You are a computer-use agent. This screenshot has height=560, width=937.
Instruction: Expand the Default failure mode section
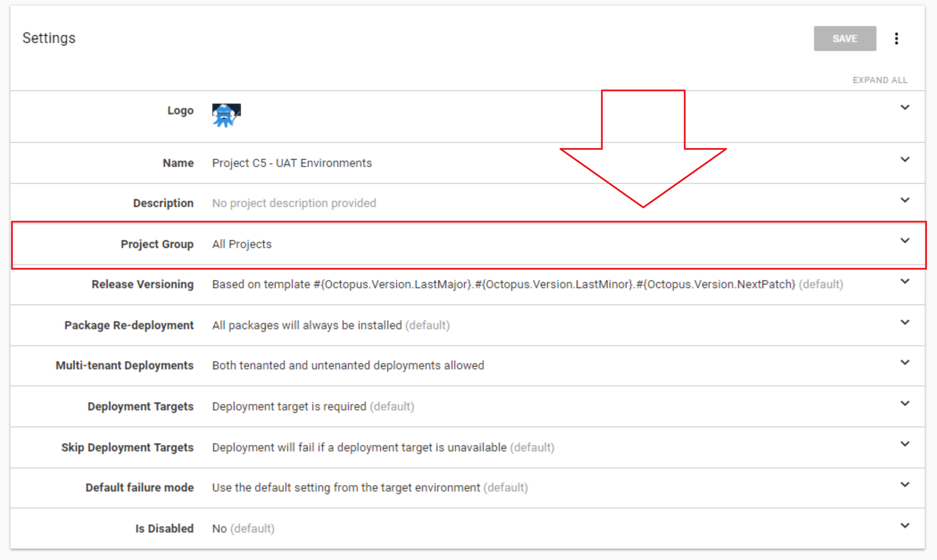(905, 484)
